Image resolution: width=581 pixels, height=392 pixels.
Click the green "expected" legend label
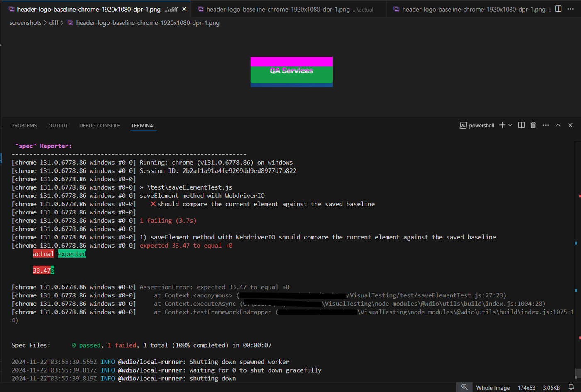coord(72,254)
